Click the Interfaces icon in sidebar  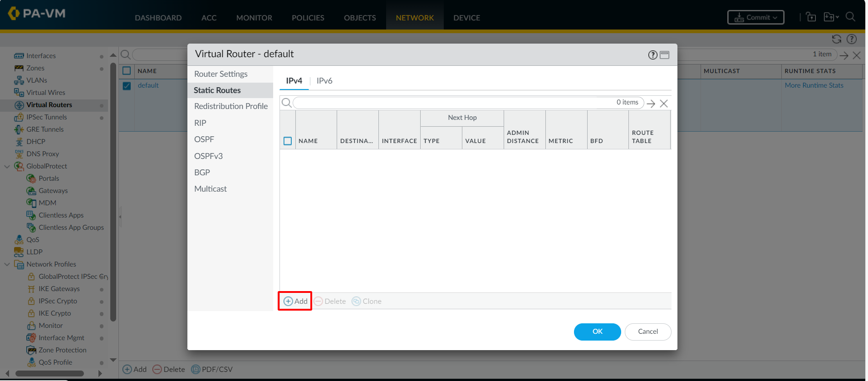click(x=19, y=56)
